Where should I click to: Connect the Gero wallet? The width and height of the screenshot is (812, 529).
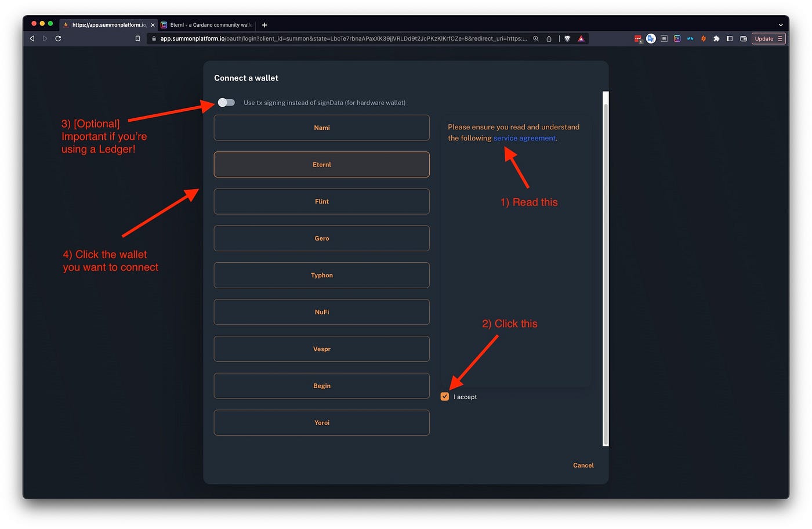coord(322,238)
